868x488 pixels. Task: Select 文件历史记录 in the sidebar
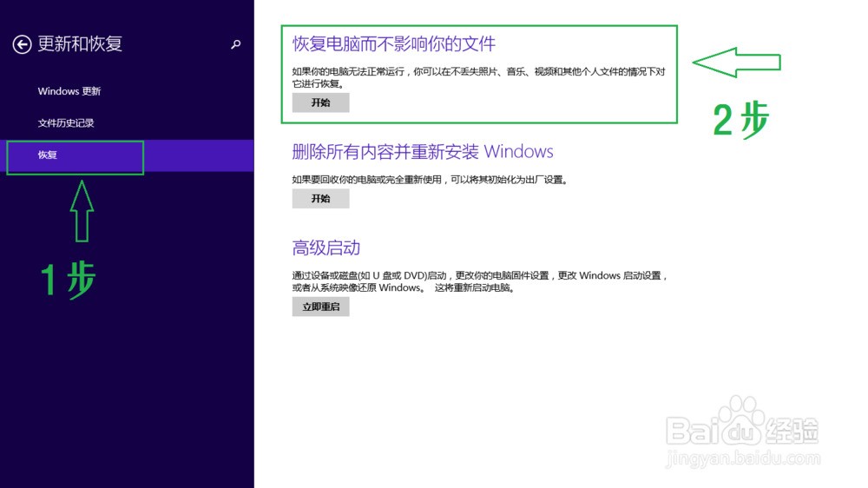pyautogui.click(x=66, y=123)
